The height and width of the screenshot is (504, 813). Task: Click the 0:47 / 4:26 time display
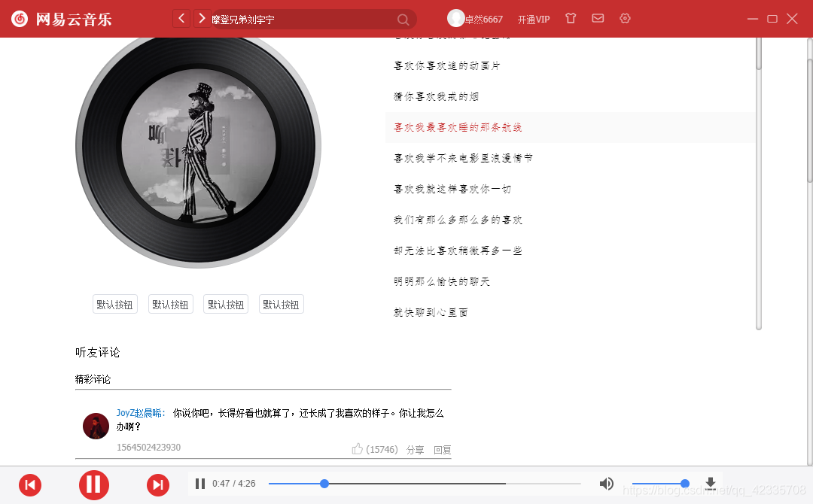(234, 483)
